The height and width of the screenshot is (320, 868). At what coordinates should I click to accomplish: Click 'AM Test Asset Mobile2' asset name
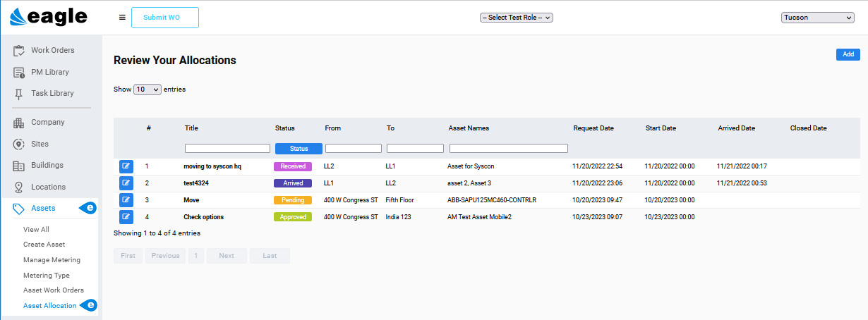tap(480, 217)
